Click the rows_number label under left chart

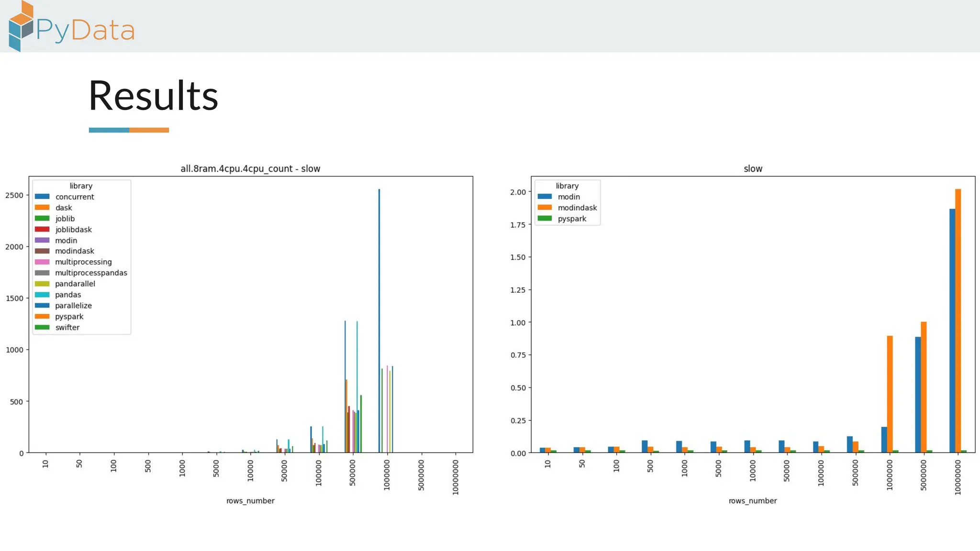point(250,501)
